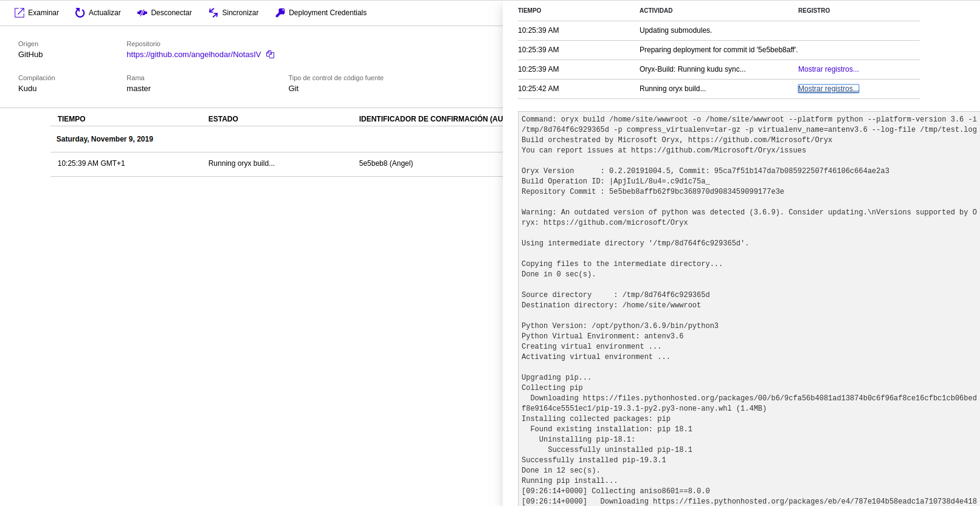Click the Destination directory log line

tap(611, 305)
